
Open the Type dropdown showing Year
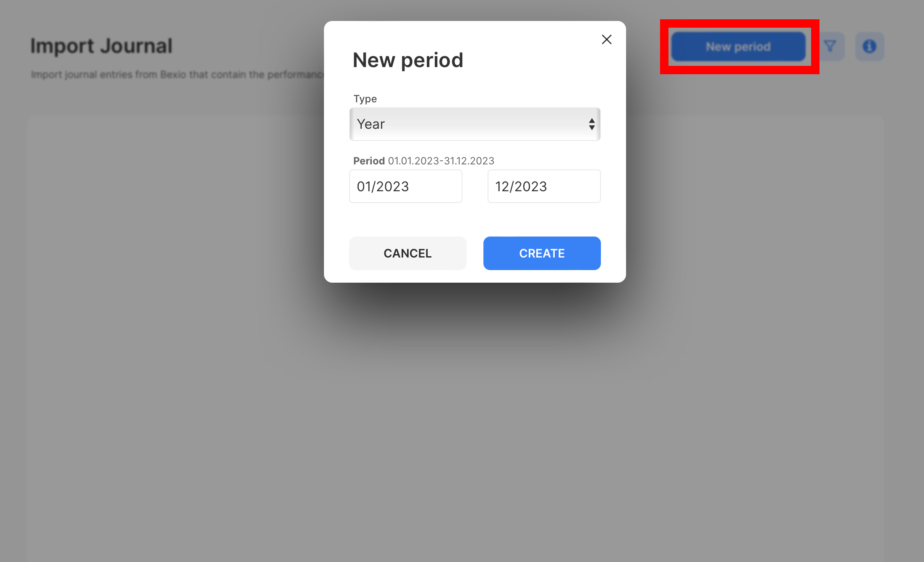[474, 124]
